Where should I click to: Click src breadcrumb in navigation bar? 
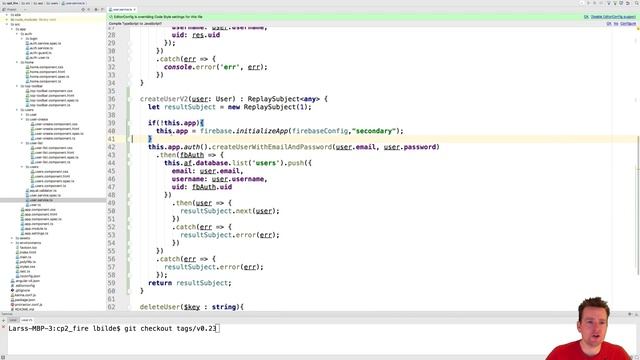25,3
